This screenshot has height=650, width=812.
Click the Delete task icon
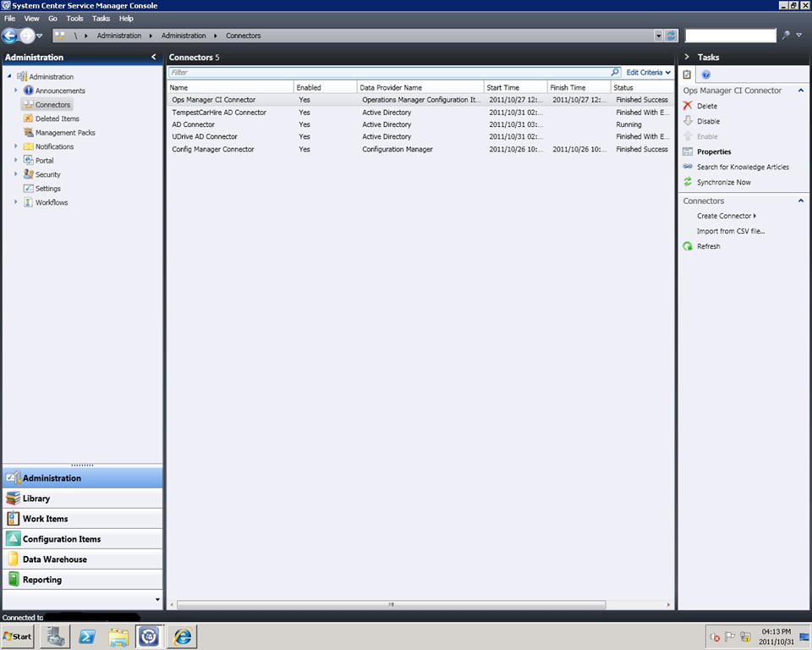[688, 106]
